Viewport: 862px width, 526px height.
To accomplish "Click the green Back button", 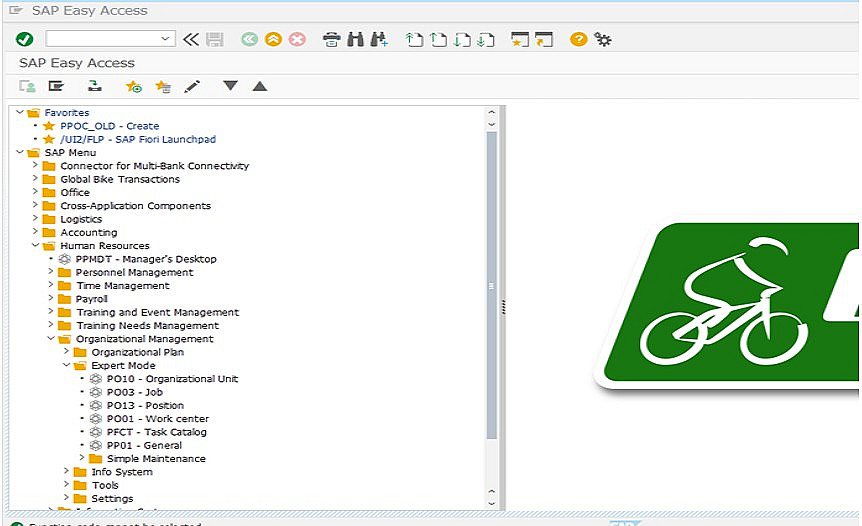I will 249,39.
